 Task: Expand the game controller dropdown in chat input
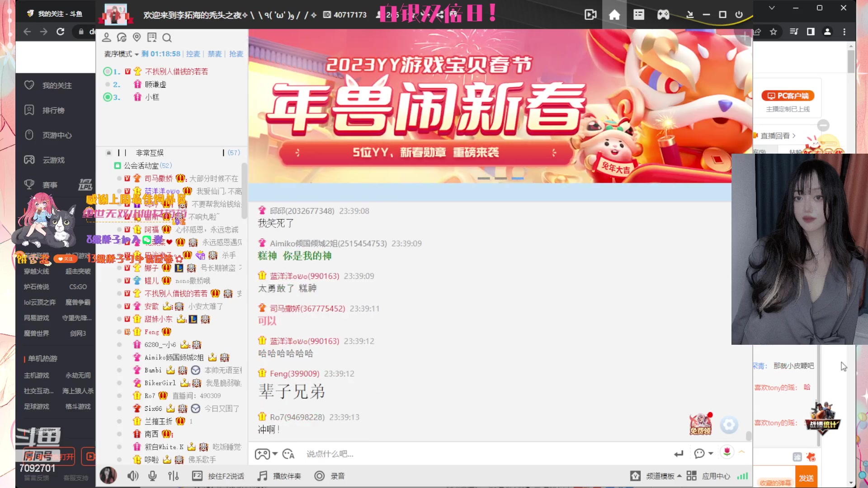tap(275, 454)
